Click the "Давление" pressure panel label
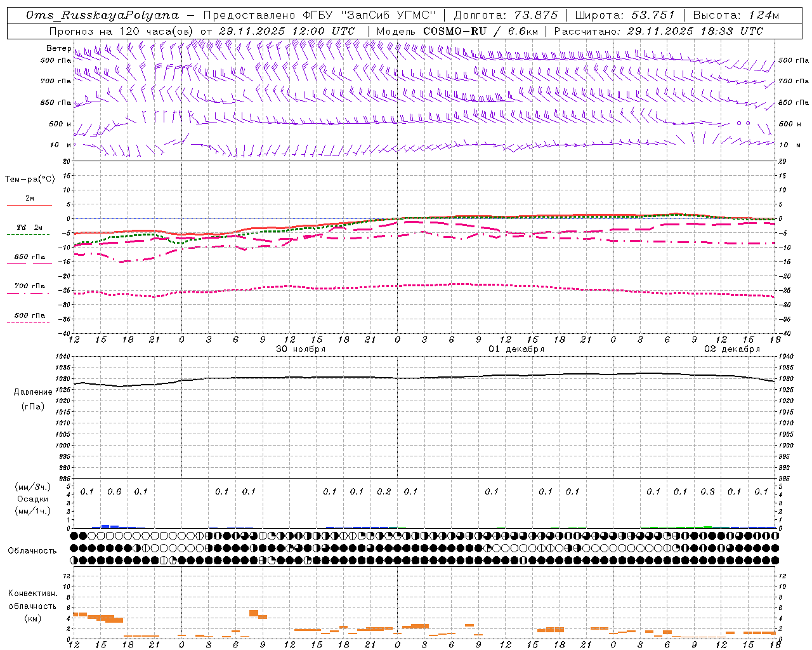Screen dimensions: 812x650 point(33,392)
